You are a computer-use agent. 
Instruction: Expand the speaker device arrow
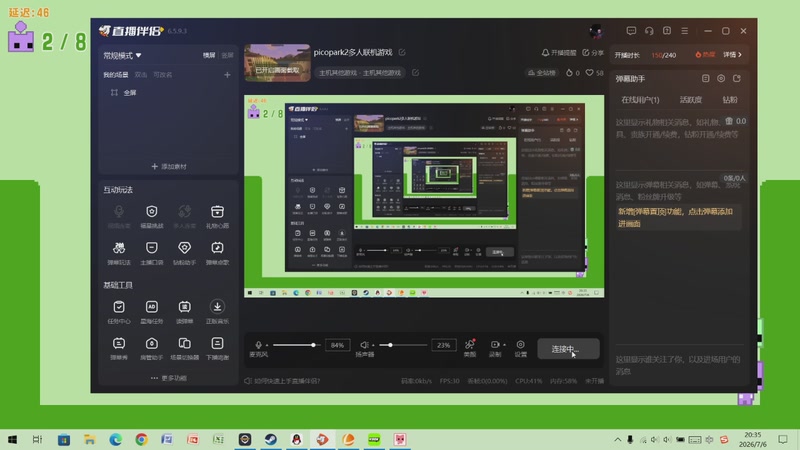pos(373,345)
